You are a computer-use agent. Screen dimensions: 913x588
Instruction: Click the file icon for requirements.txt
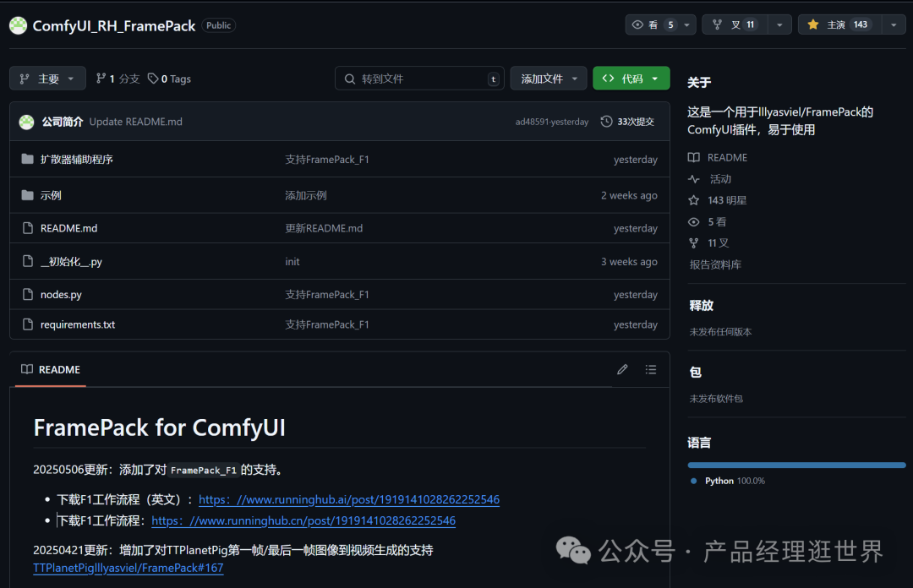(27, 324)
